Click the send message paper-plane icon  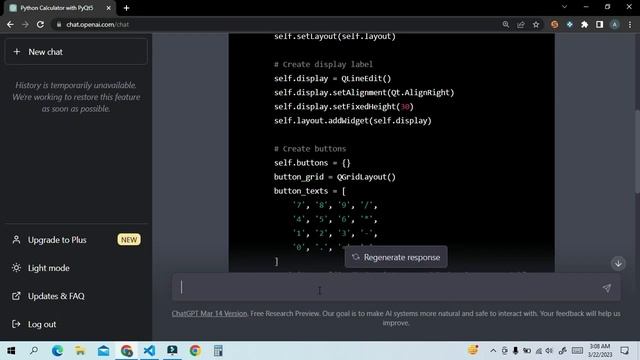tap(607, 288)
